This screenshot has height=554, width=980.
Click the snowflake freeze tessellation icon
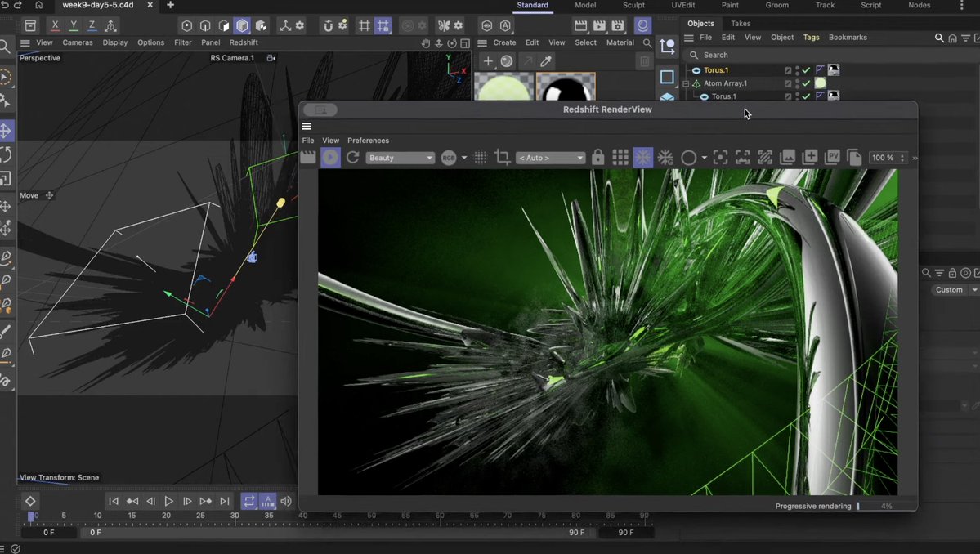pyautogui.click(x=643, y=158)
